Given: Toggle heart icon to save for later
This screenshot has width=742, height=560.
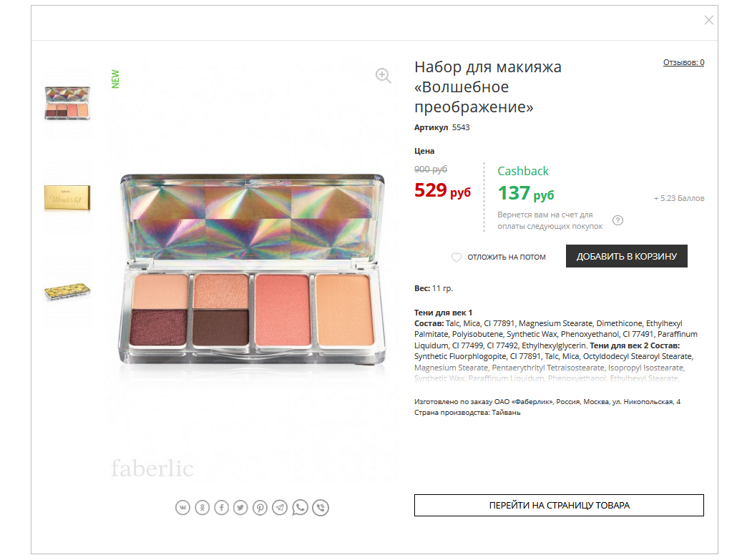Looking at the screenshot, I should coord(457,257).
